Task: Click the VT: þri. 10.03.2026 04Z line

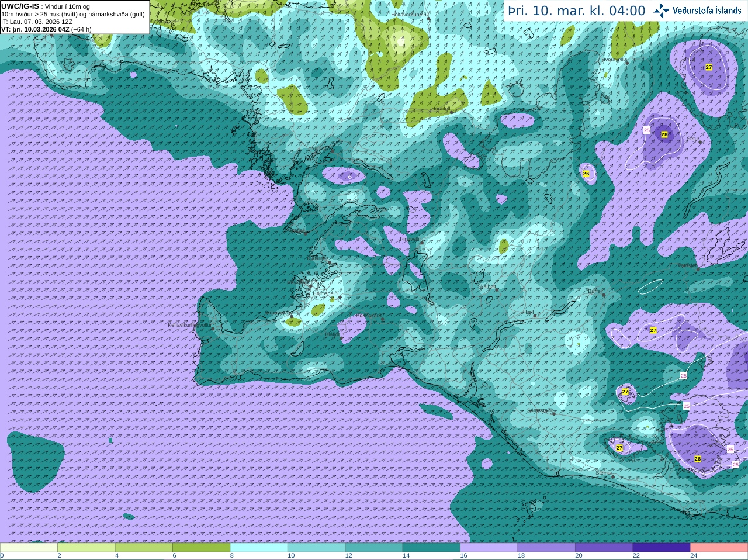Action: [46, 29]
